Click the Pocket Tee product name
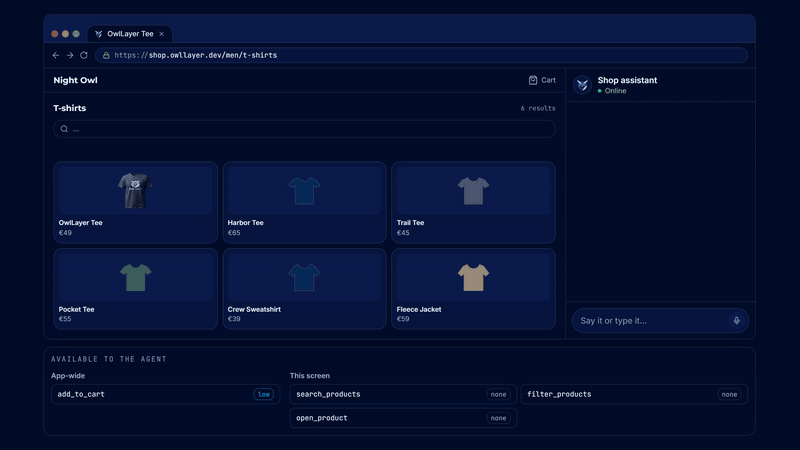This screenshot has height=450, width=800. [77, 309]
